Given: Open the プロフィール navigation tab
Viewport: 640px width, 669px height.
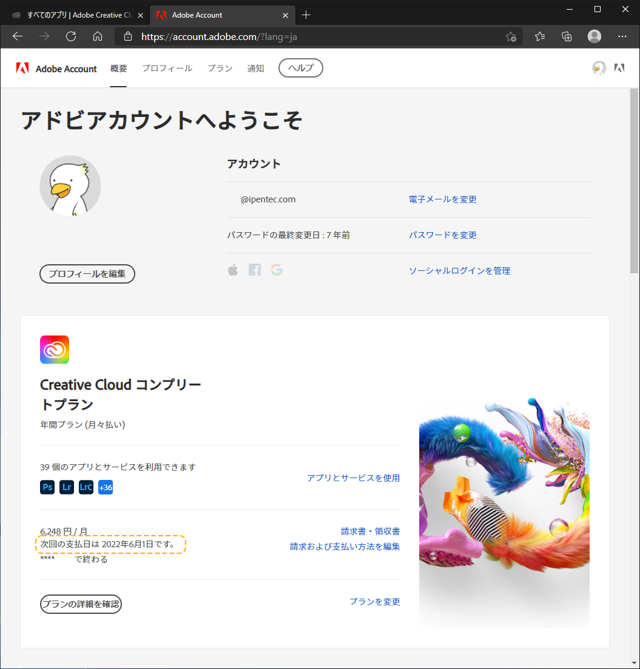Looking at the screenshot, I should [x=167, y=68].
